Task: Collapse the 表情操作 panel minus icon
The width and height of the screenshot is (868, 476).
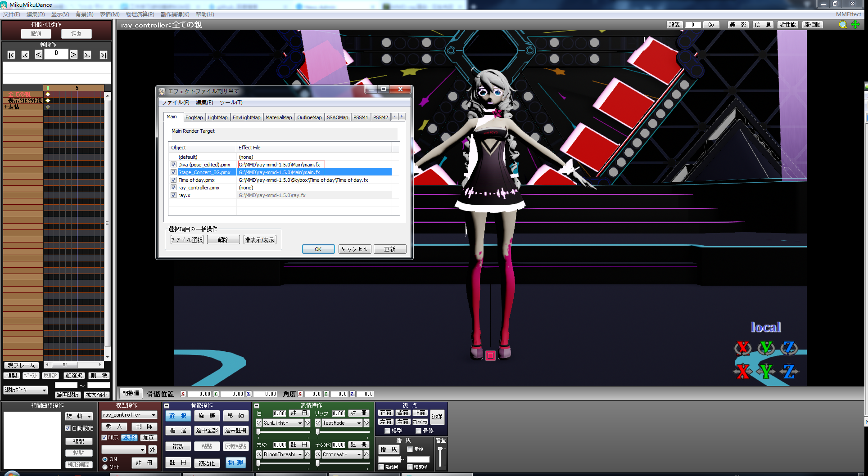Action: click(x=256, y=406)
